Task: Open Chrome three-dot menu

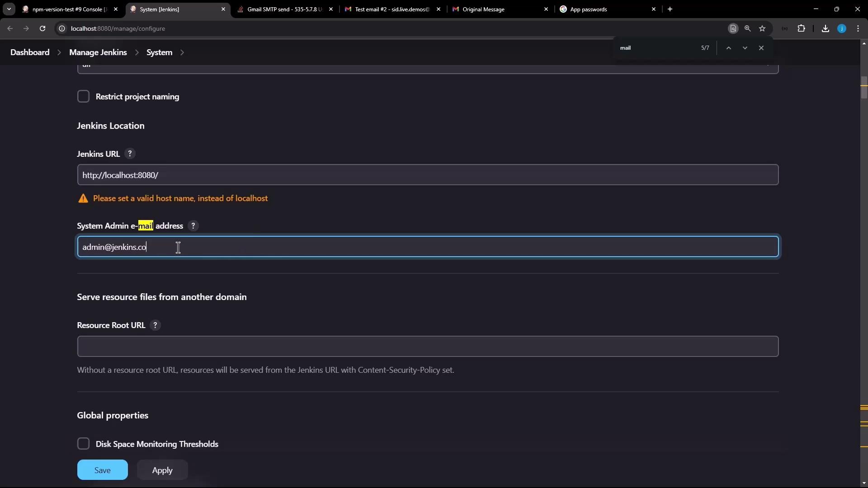Action: pyautogui.click(x=858, y=28)
